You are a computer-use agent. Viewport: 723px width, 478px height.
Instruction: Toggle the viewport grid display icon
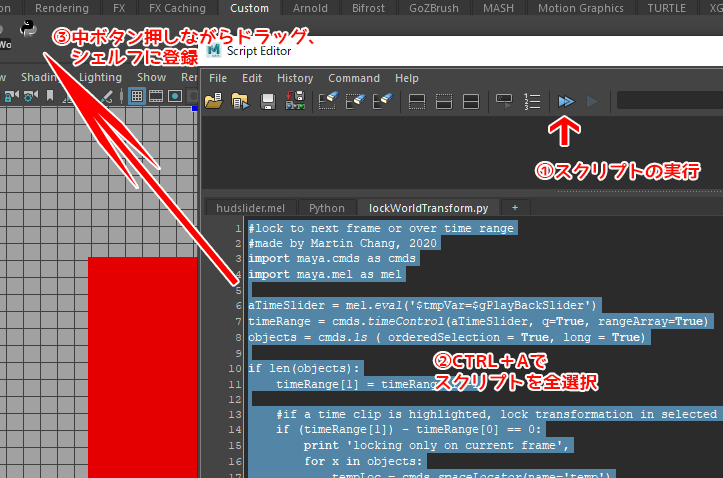tap(137, 97)
